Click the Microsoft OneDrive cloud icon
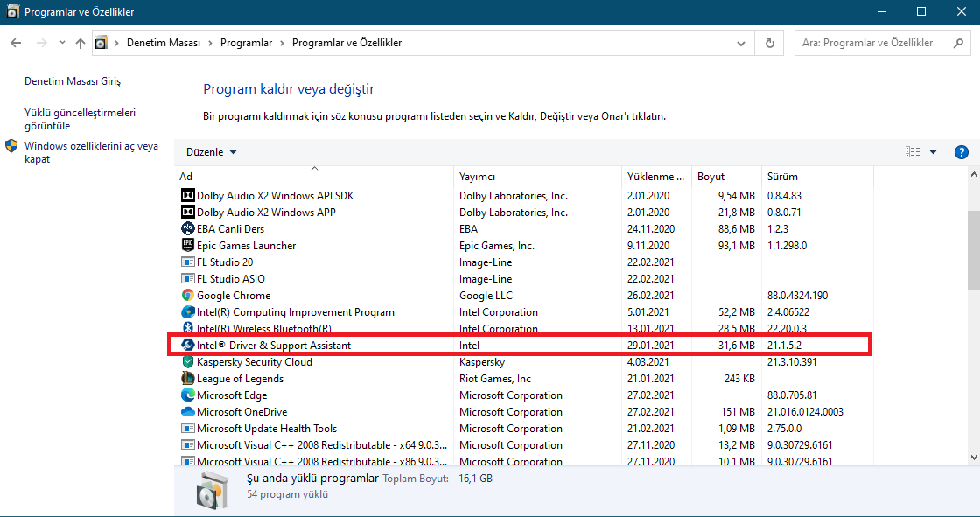The width and height of the screenshot is (980, 517). (x=187, y=412)
